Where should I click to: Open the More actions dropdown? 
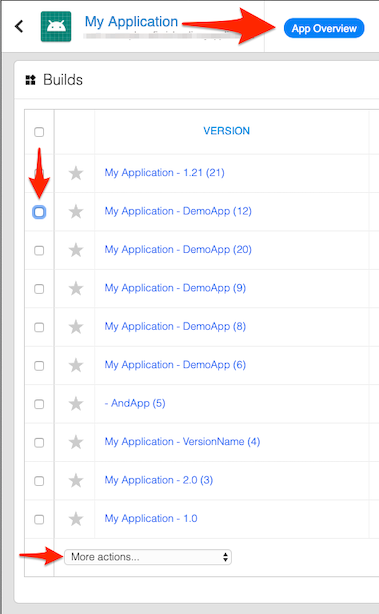click(x=148, y=557)
